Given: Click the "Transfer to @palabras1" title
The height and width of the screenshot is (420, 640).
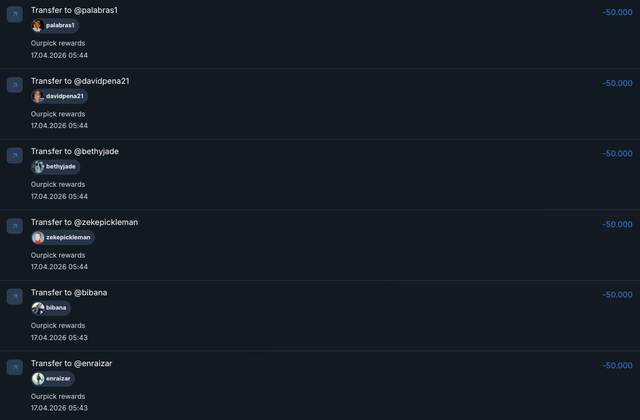Looking at the screenshot, I should [x=74, y=10].
